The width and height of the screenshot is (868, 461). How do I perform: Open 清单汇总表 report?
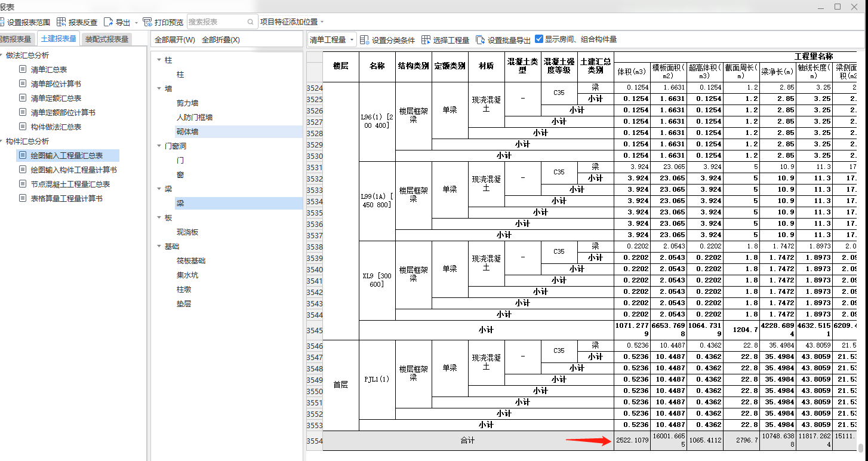click(49, 69)
